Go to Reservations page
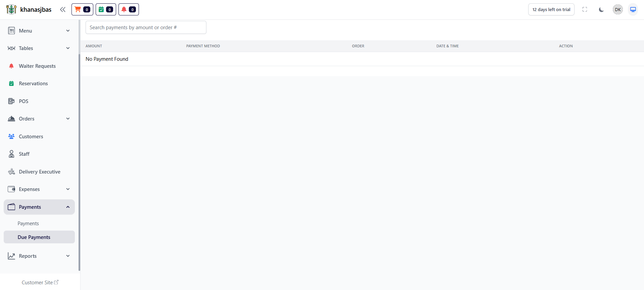Viewport: 644px width, 290px height. [39, 84]
